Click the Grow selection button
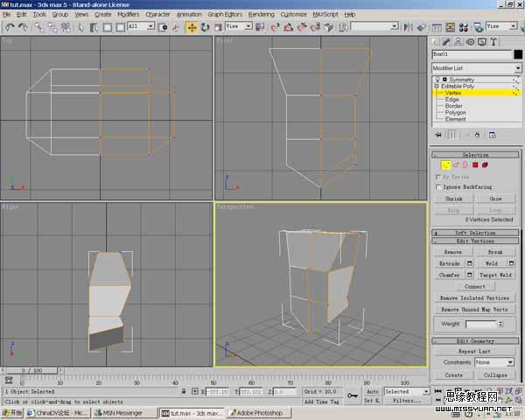The image size is (525, 420). tap(495, 199)
